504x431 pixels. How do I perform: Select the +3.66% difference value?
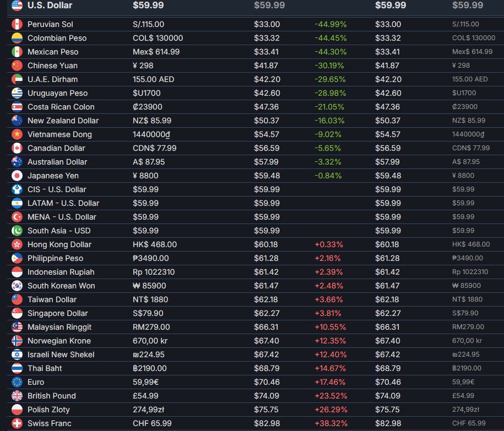329,299
